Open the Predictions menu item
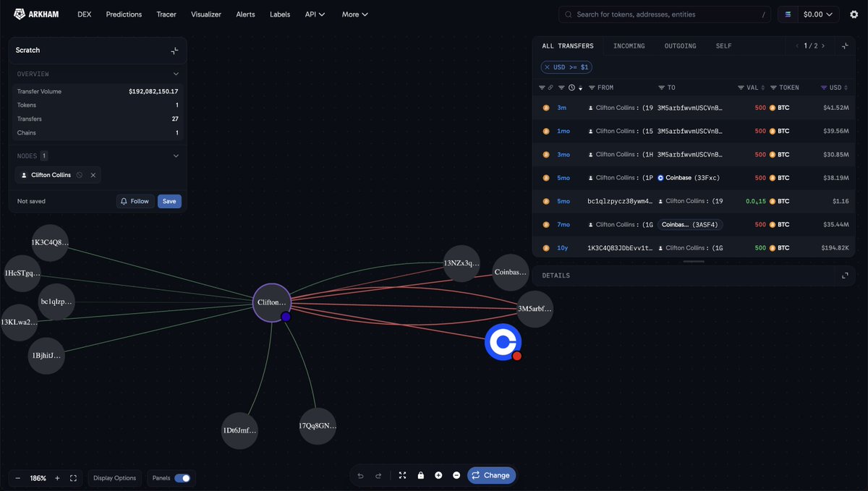This screenshot has width=868, height=491. [x=124, y=14]
